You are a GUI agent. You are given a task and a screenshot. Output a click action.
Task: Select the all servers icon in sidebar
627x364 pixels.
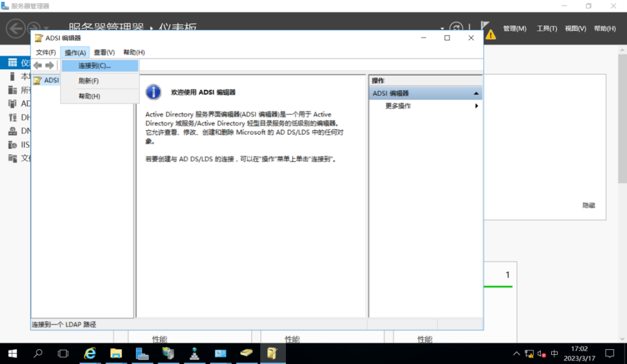tap(13, 90)
